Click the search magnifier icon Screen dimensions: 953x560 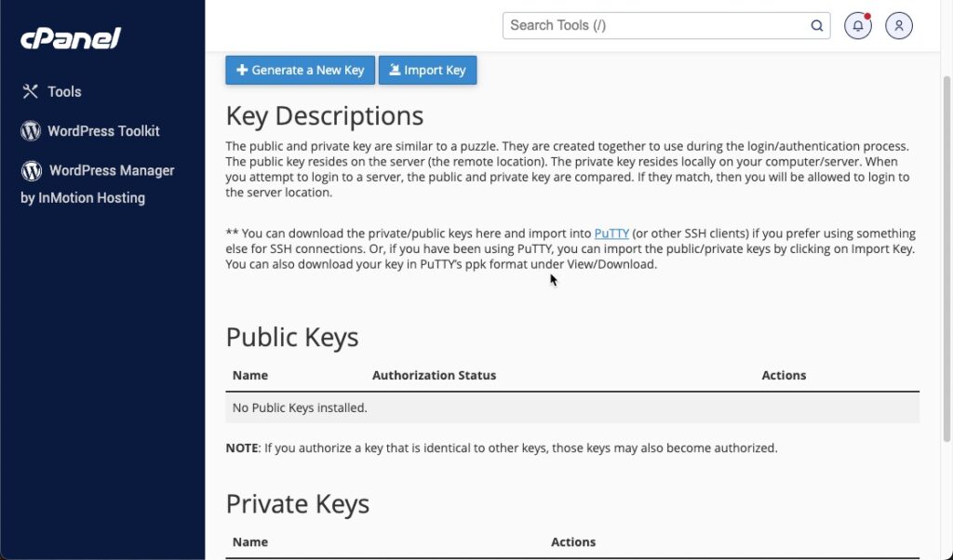(x=816, y=26)
